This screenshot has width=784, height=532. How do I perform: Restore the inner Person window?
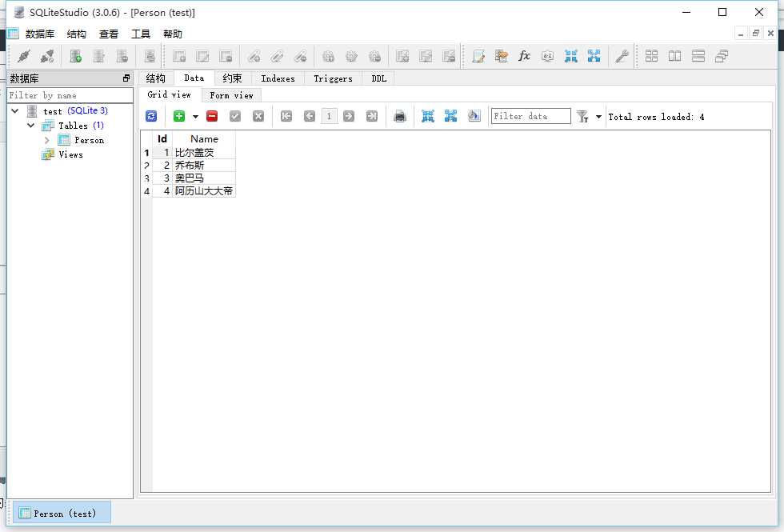(755, 34)
